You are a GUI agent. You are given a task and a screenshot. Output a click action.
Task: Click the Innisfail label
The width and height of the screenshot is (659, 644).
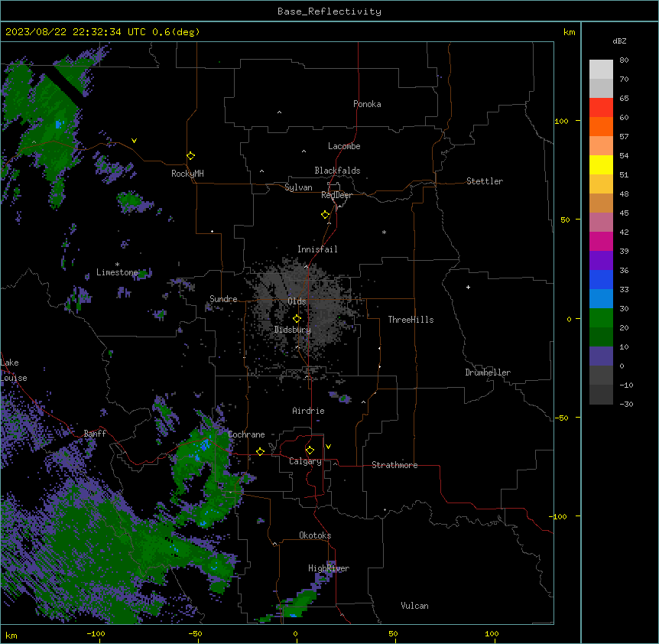coord(317,249)
